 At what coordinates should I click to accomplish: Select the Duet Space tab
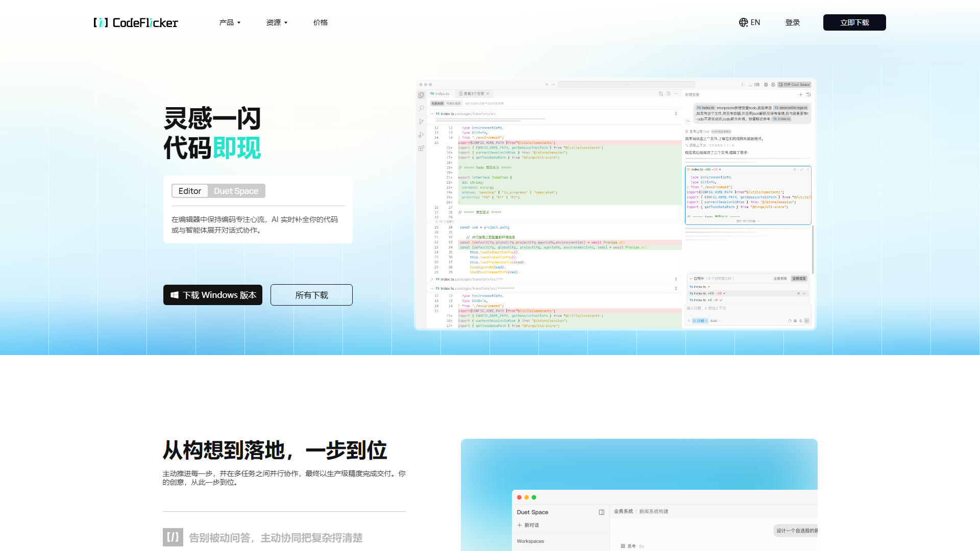click(x=236, y=191)
